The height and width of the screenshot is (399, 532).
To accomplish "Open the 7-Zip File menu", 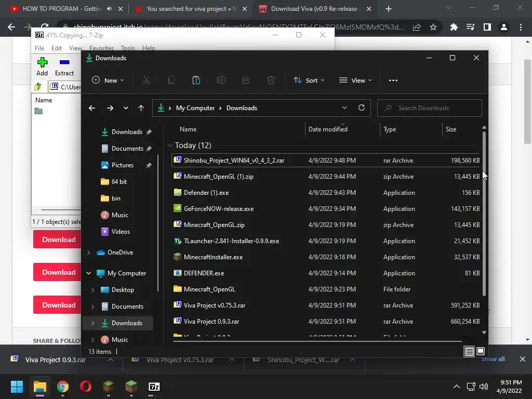I will (39, 48).
